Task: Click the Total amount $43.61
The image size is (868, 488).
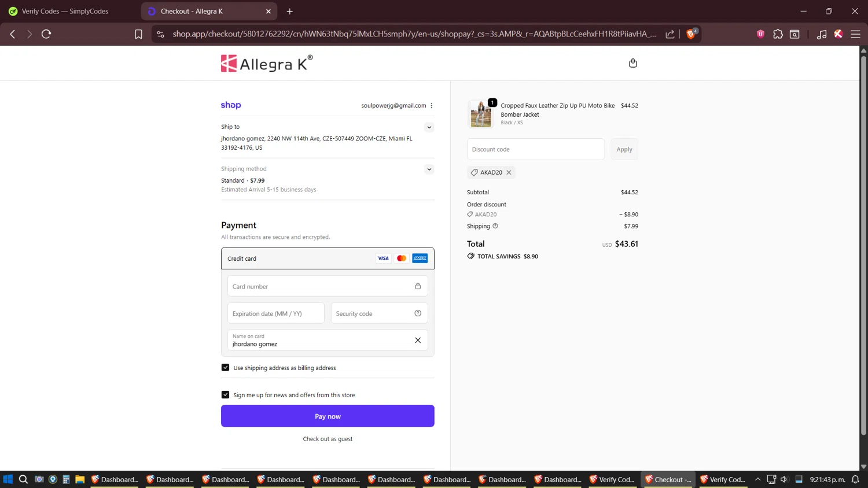Action: tap(626, 244)
